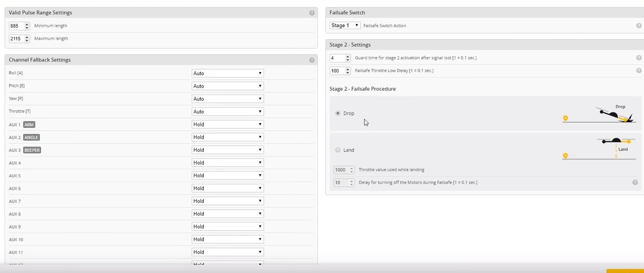Screen dimensions: 644x273
Task: Click the Throttle [T] channel label
Action: tap(20, 111)
